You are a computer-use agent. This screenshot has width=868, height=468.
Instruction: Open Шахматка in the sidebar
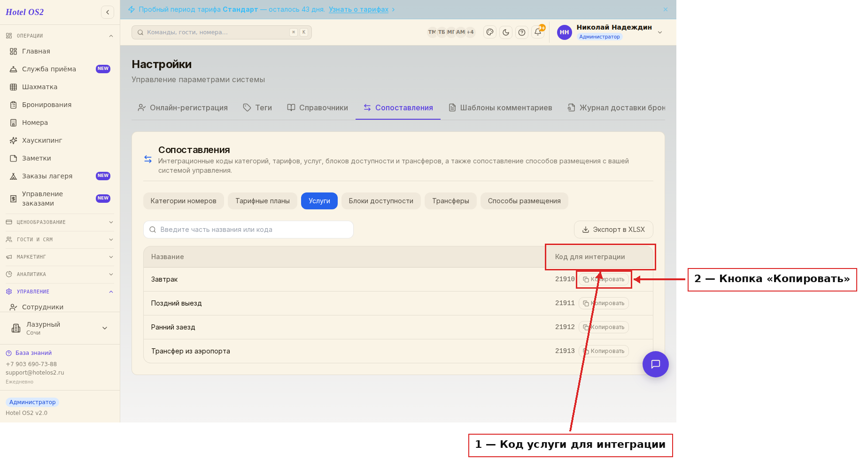tap(60, 87)
